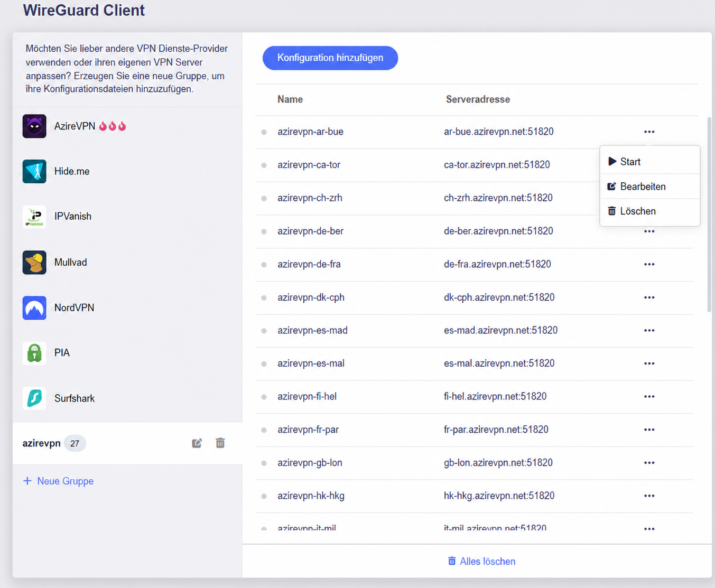The width and height of the screenshot is (715, 588).
Task: Click server address ch-zrh.azirevpn.net:51820
Action: pos(498,198)
